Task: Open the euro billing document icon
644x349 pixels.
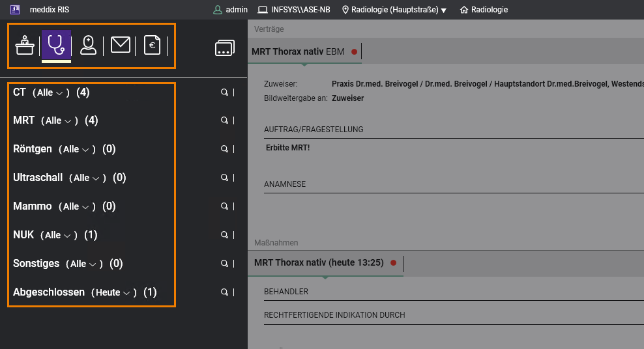Action: click(x=152, y=46)
